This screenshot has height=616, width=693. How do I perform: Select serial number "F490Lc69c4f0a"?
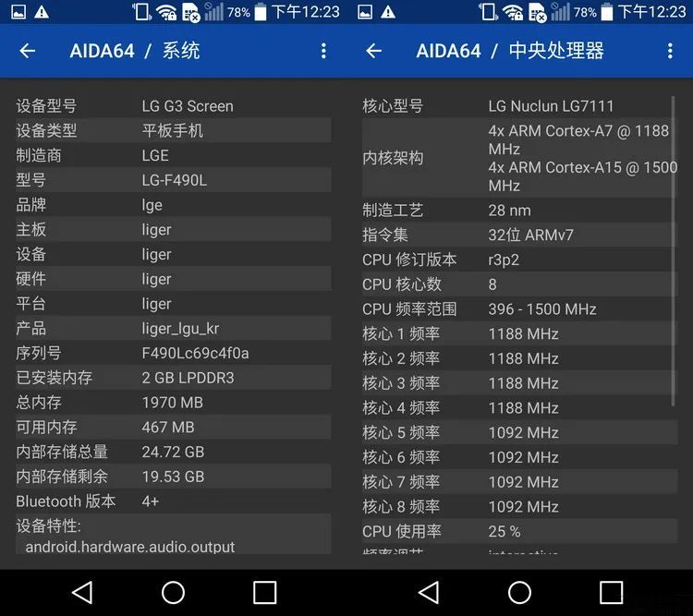click(195, 354)
